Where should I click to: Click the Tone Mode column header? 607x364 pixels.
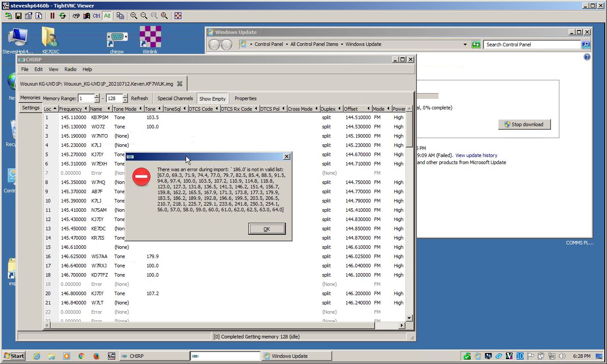pyautogui.click(x=127, y=109)
